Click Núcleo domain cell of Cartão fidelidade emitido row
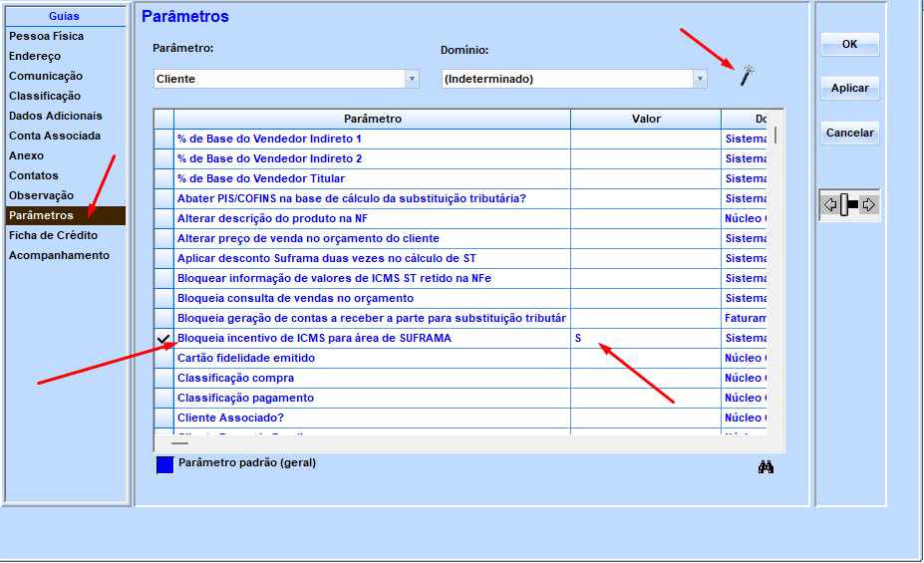Screen dimensions: 924x563 point(745,359)
